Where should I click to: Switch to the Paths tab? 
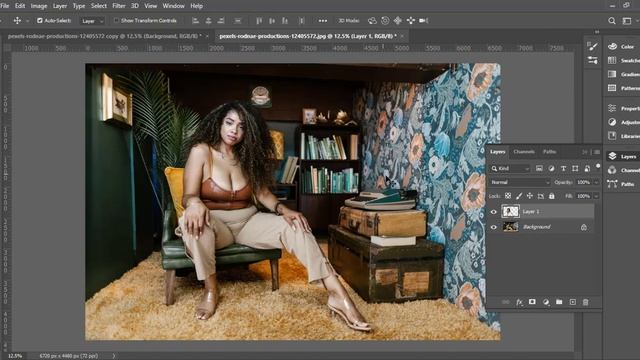click(x=549, y=152)
